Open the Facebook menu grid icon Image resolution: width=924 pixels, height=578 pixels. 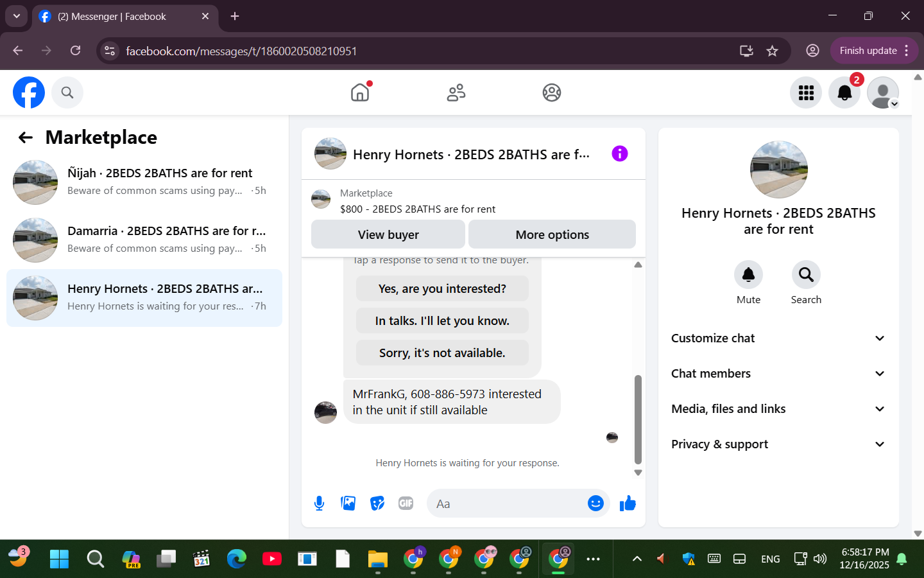pyautogui.click(x=806, y=92)
